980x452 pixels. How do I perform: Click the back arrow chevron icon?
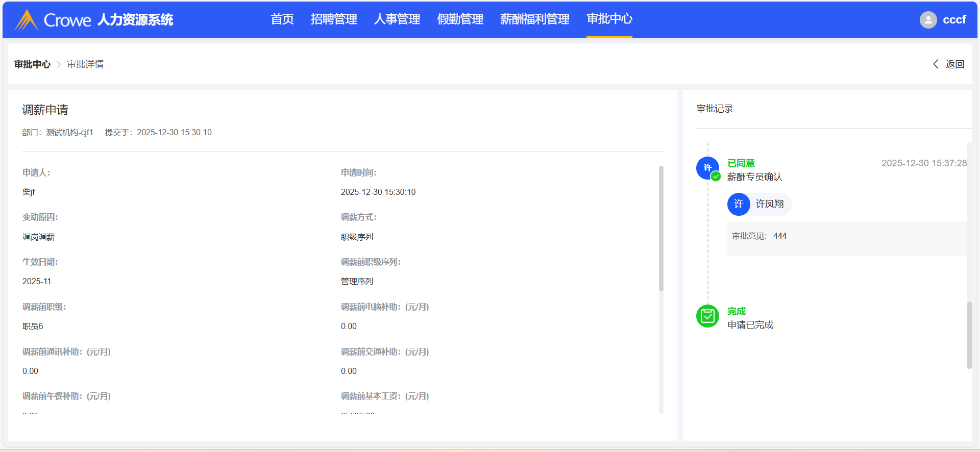coord(936,64)
